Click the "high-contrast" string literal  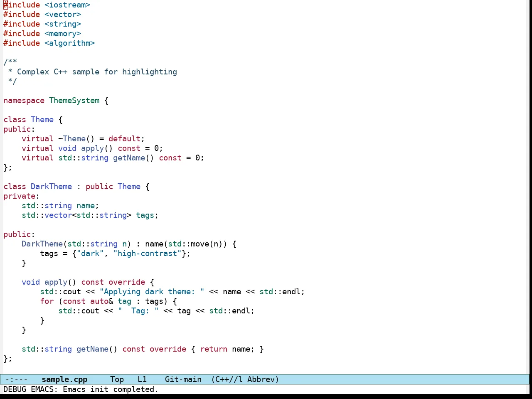click(x=147, y=254)
